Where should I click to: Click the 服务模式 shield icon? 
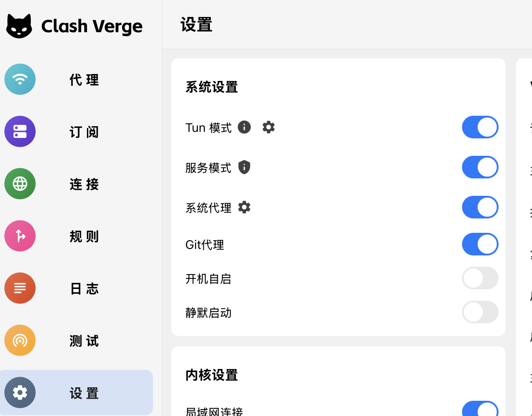tap(244, 167)
